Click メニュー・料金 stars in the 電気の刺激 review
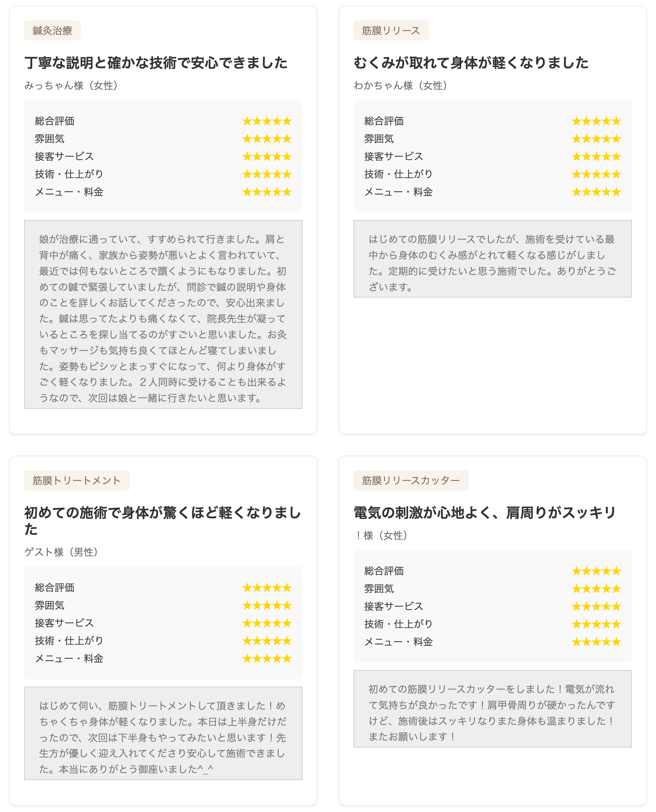The width and height of the screenshot is (656, 812). click(596, 642)
